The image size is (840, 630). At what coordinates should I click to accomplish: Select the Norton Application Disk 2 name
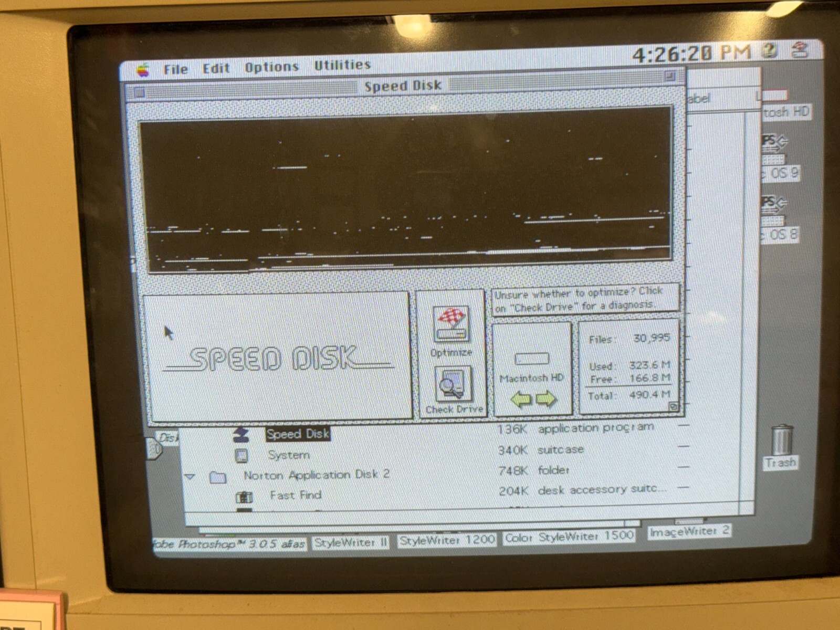[x=317, y=474]
